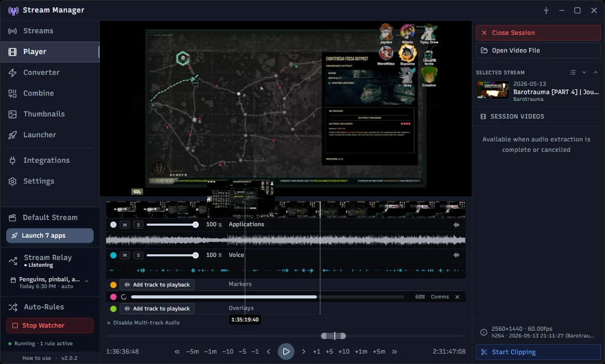605x364 pixels.
Task: Click the filmstrip thumbnail timeline
Action: [x=286, y=210]
